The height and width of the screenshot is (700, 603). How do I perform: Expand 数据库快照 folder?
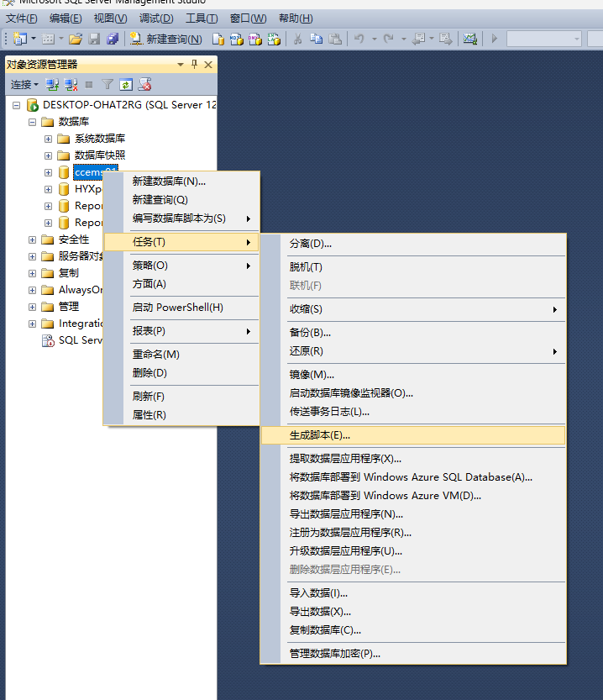point(48,155)
